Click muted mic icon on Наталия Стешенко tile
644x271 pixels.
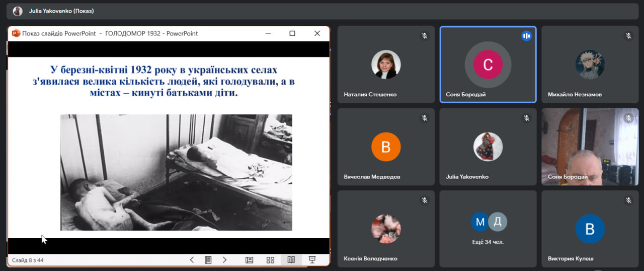[425, 36]
